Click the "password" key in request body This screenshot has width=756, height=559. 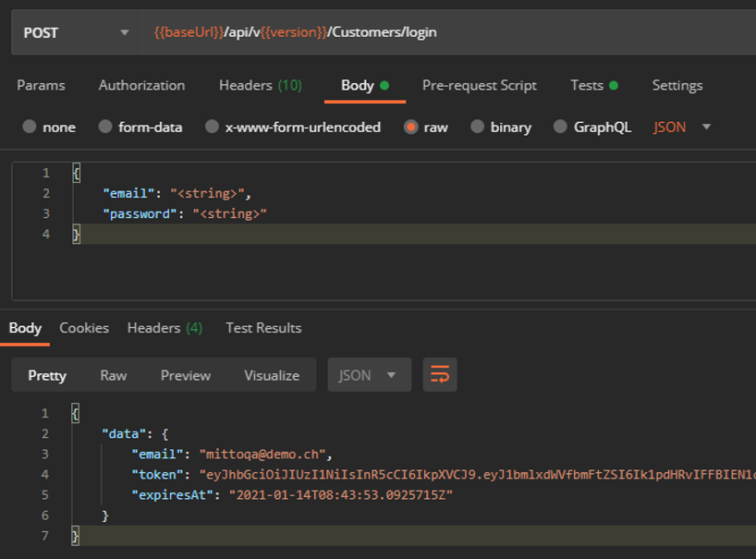pos(140,213)
